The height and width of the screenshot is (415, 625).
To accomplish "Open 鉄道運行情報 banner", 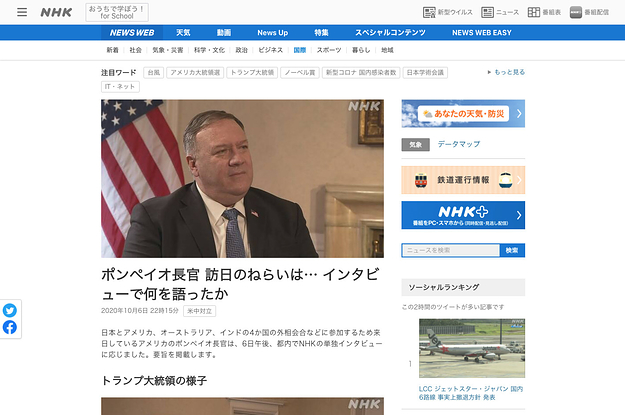I will (463, 180).
